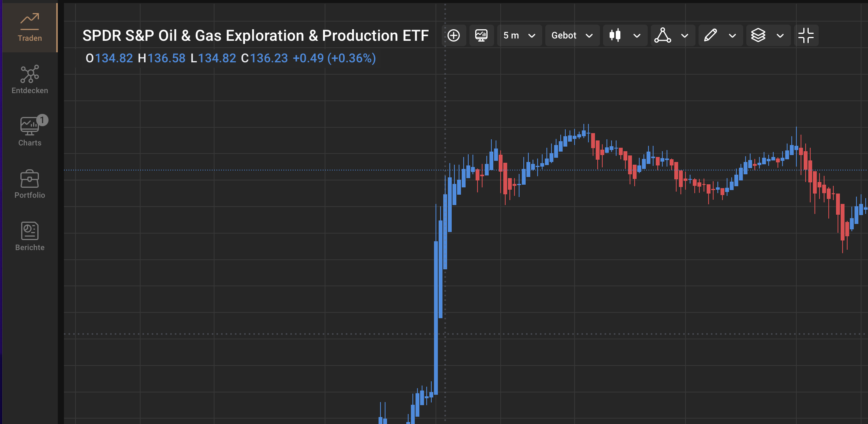
Task: Click the chart monitor icon in toolbar
Action: (x=481, y=35)
